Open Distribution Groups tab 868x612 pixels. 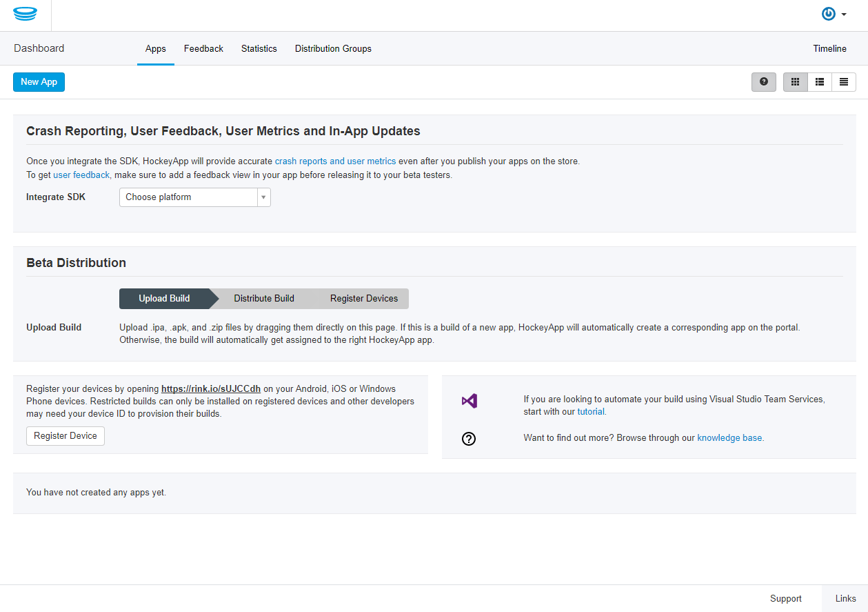click(333, 49)
